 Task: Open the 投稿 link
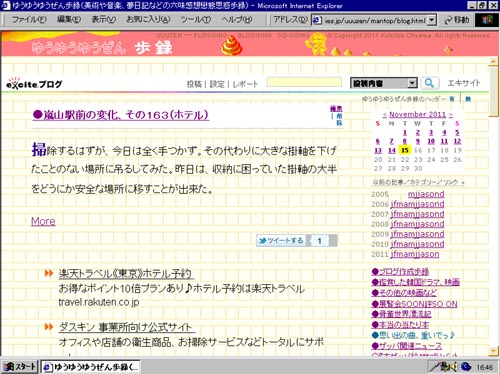click(x=194, y=84)
